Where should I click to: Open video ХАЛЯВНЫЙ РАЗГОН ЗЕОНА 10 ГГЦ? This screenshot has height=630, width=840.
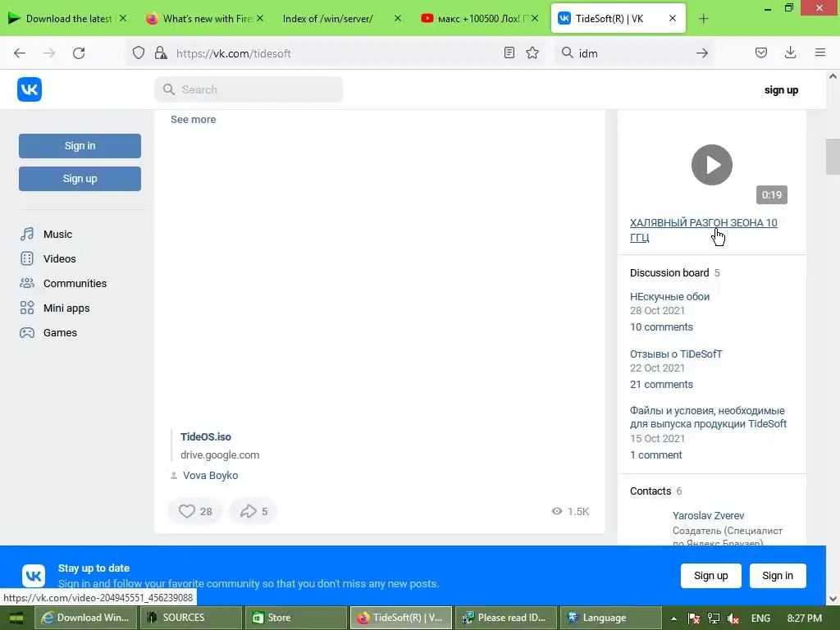703,230
